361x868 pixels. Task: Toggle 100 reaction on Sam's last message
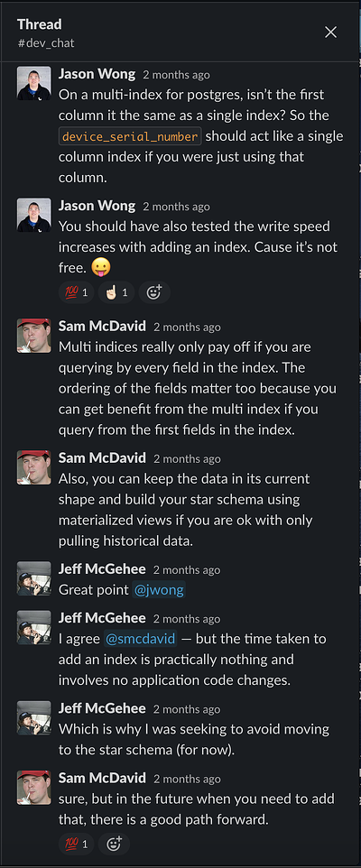(x=77, y=845)
